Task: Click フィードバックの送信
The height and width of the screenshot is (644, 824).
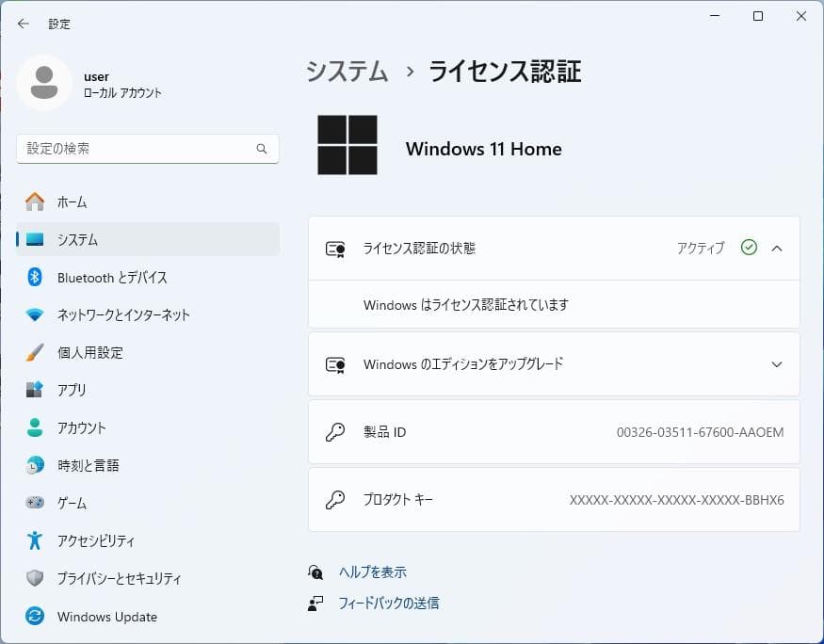Action: pos(392,603)
